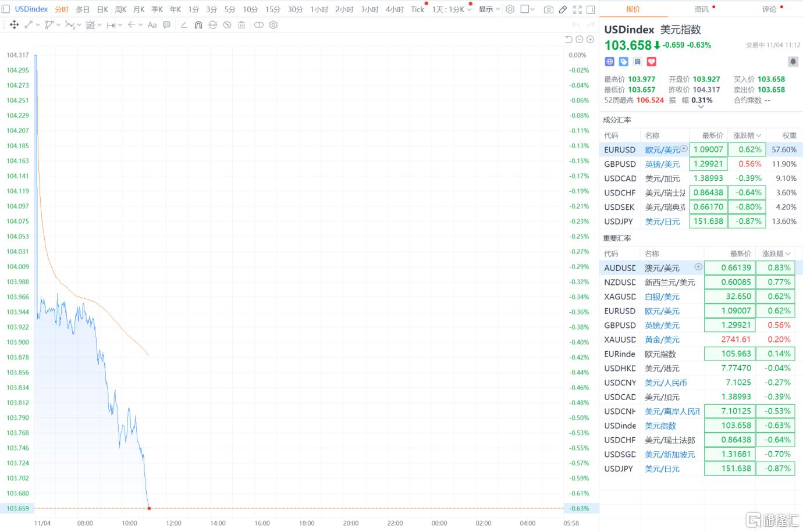
Task: Open 白银/美元 link in important rates
Action: click(x=662, y=297)
